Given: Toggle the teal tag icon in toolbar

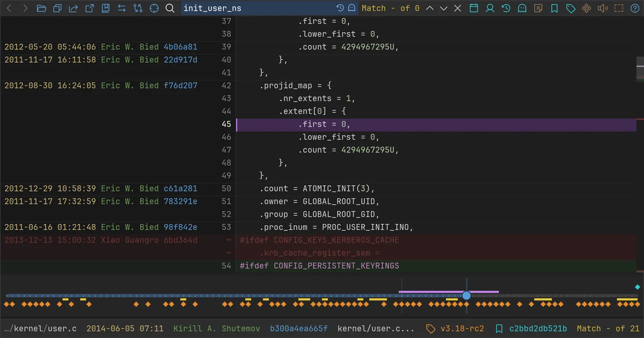Looking at the screenshot, I should (x=570, y=8).
